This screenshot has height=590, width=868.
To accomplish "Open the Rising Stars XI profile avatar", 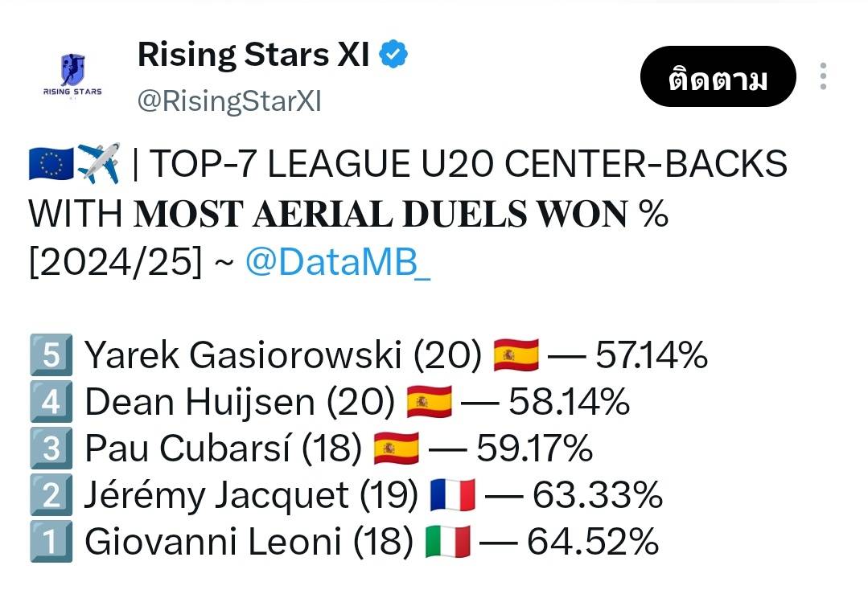I will (x=72, y=76).
